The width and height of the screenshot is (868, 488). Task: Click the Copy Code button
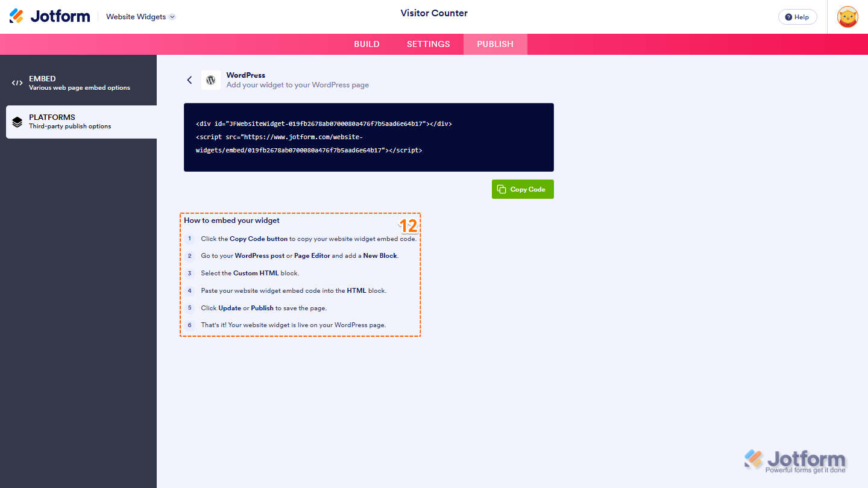point(523,189)
